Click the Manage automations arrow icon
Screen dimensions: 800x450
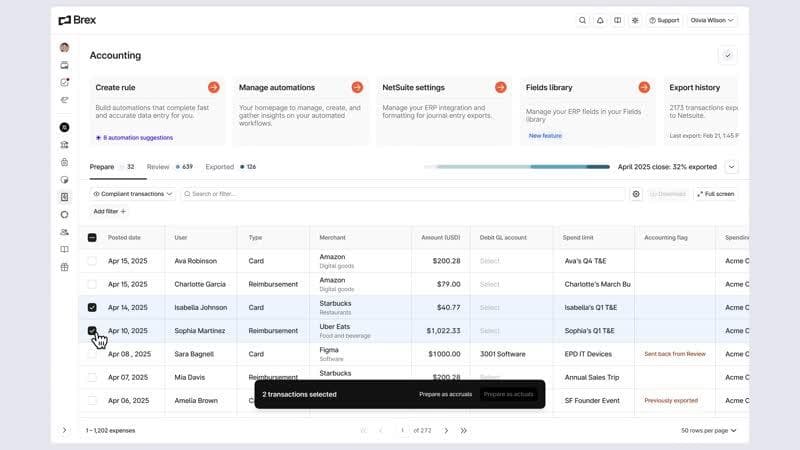[357, 88]
